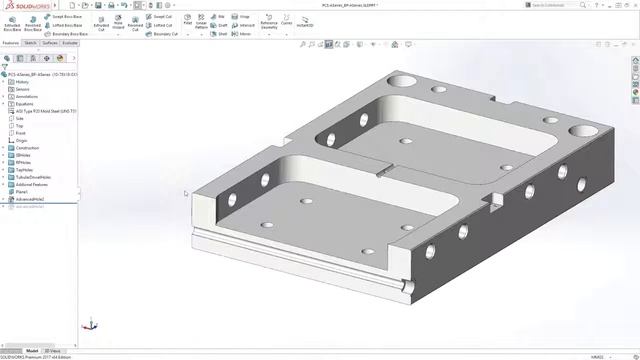The image size is (640, 360).
Task: Click the Extruded Cut tool
Action: (x=101, y=24)
